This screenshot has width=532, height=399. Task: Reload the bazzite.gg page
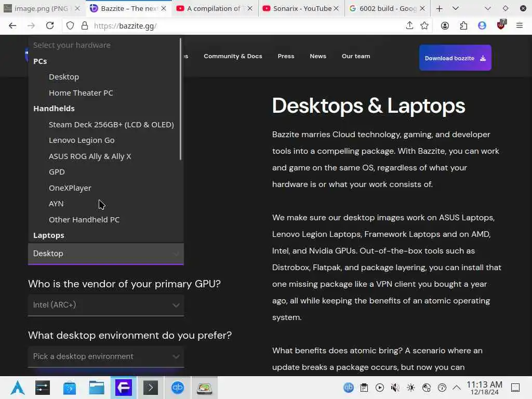click(x=50, y=26)
